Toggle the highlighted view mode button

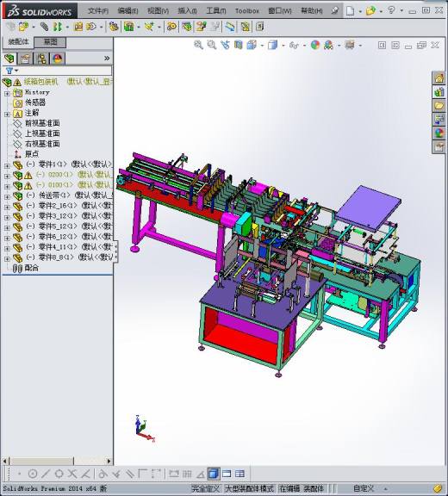(214, 474)
